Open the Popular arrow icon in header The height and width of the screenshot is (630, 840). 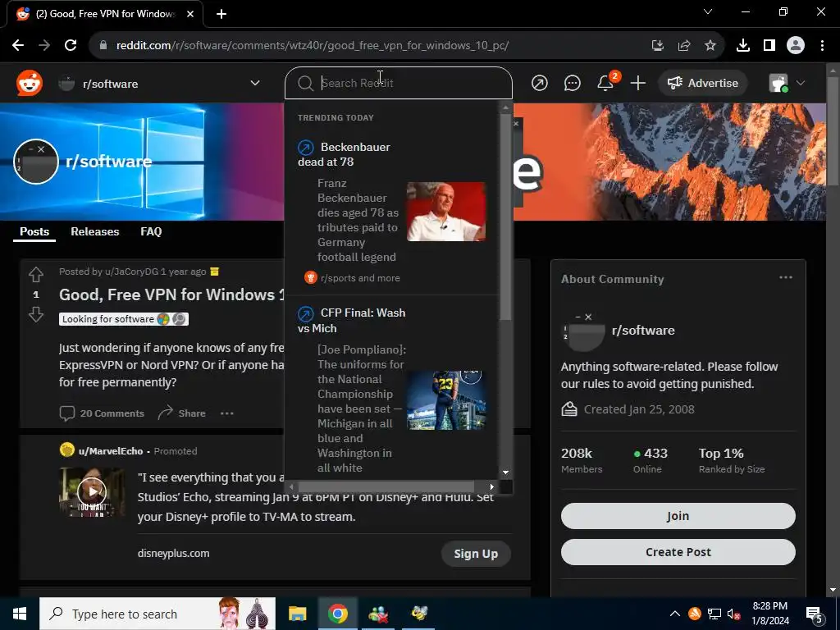click(540, 83)
